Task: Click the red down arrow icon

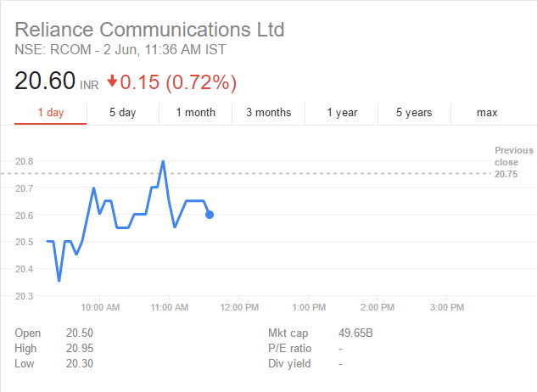Action: click(x=112, y=81)
